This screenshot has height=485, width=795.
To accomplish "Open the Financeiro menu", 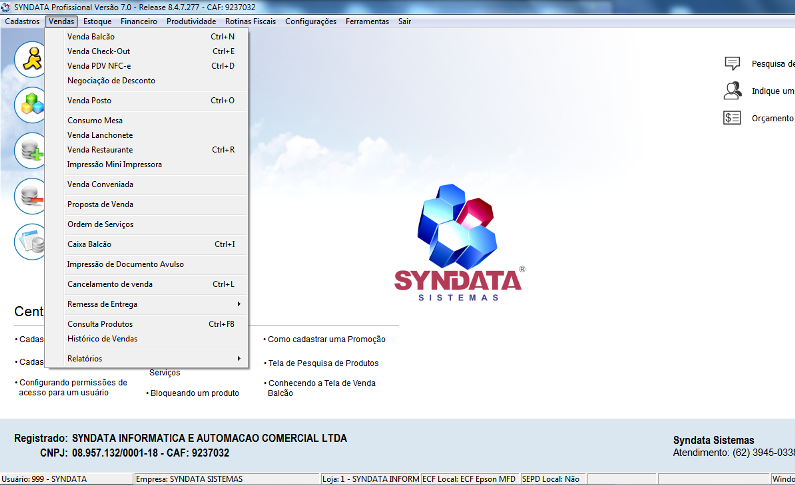I will point(138,21).
